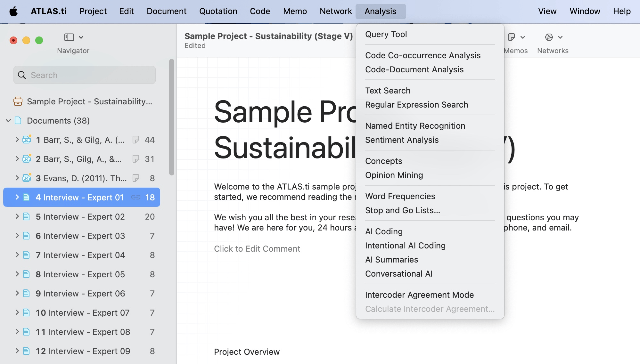Expand 12 Interview - Expert 09
The image size is (640, 364).
17,351
